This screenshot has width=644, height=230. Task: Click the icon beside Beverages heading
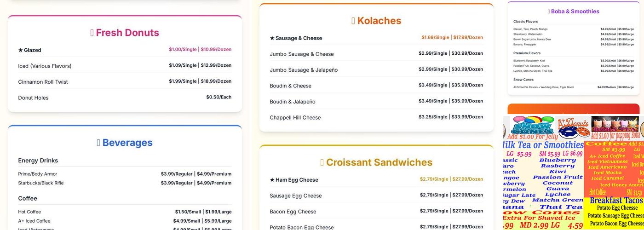point(98,143)
